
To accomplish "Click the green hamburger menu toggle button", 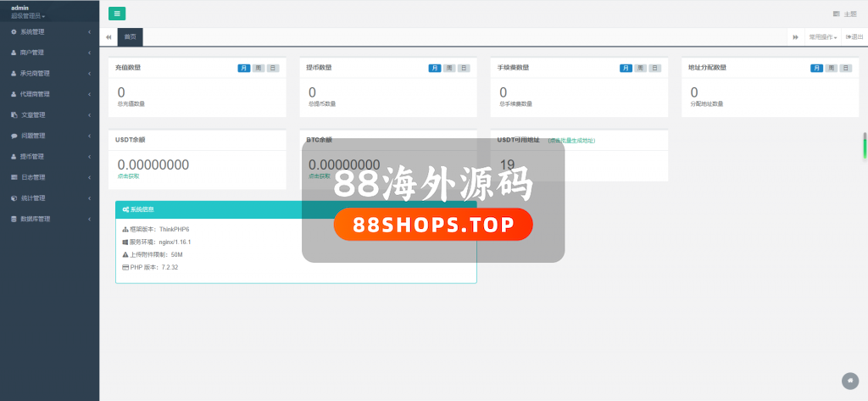I will [x=117, y=13].
